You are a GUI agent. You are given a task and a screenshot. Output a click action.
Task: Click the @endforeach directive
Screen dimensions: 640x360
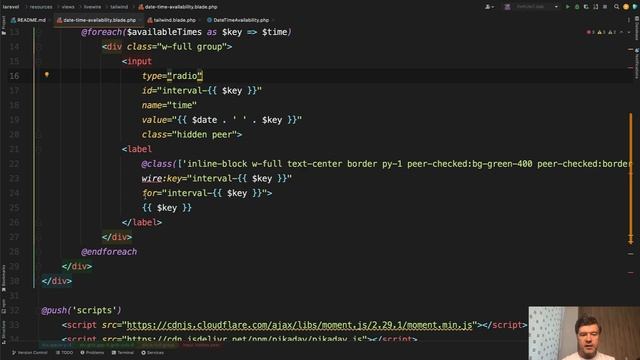click(109, 252)
